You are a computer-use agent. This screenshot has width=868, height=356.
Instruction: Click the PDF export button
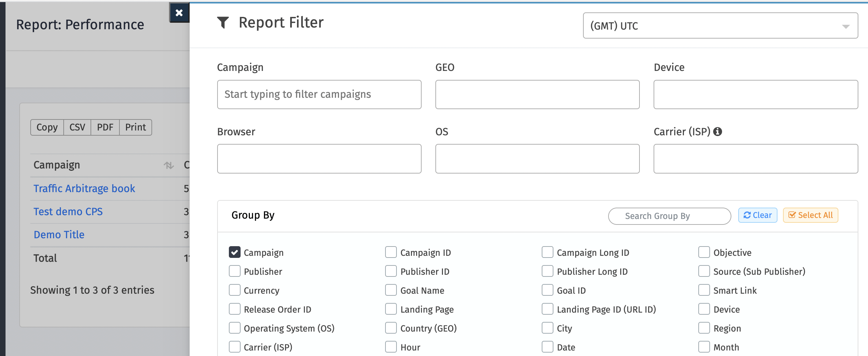pyautogui.click(x=105, y=127)
